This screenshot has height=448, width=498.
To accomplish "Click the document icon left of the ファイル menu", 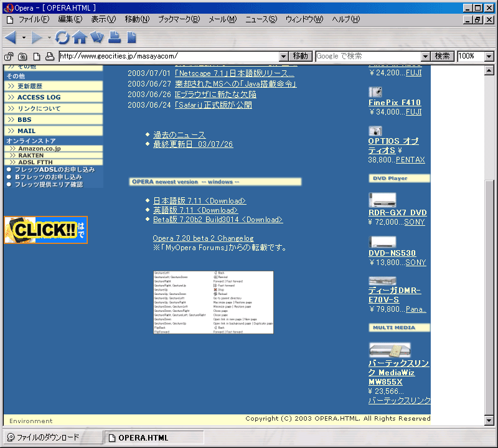I will click(x=10, y=20).
